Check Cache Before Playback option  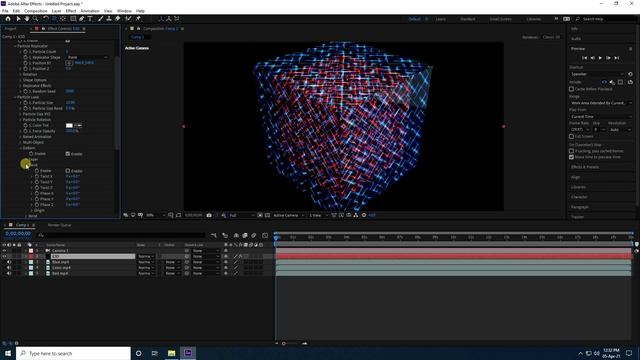[x=571, y=89]
